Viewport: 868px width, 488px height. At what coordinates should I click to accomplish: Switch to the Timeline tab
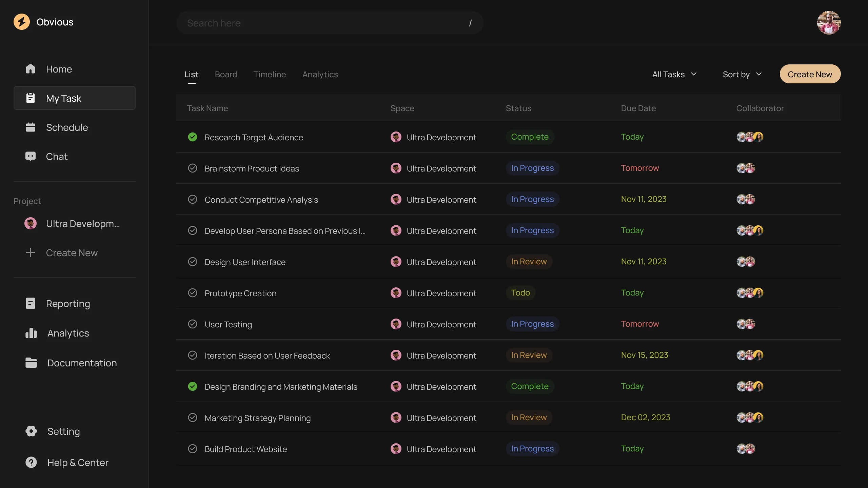270,74
